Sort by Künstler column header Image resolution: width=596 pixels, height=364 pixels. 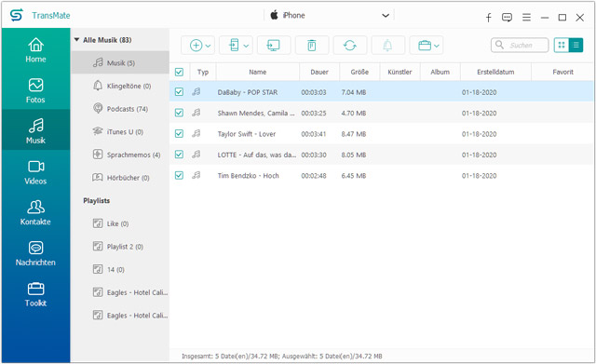tap(400, 72)
